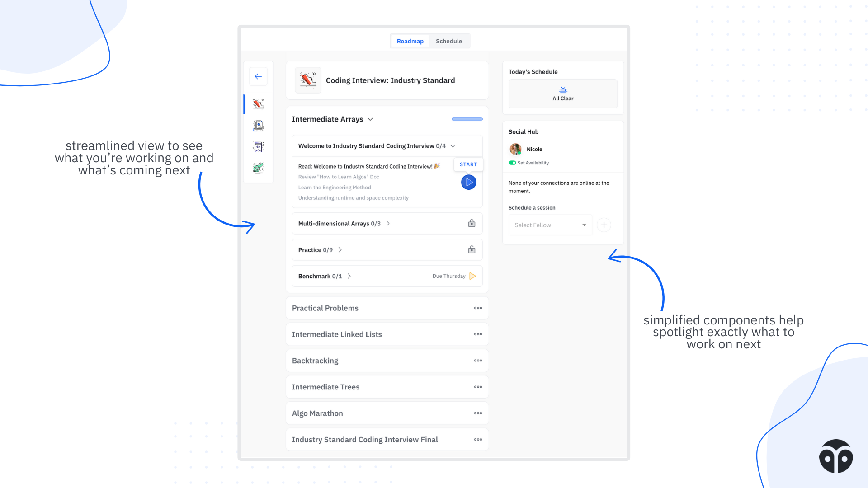Click the lock icon on Multi-dimensional Arrays

(472, 223)
